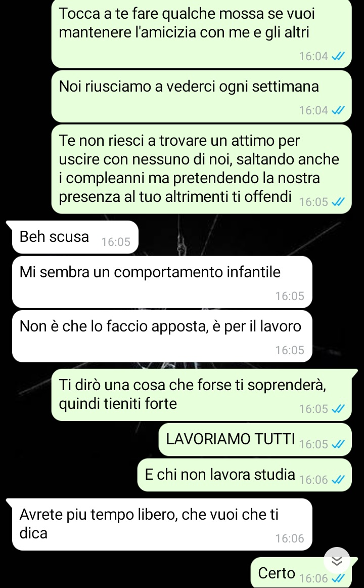Image resolution: width=364 pixels, height=588 pixels.
Task: Select 'Tocca a te fare qualche mossa' message
Action: point(202,33)
